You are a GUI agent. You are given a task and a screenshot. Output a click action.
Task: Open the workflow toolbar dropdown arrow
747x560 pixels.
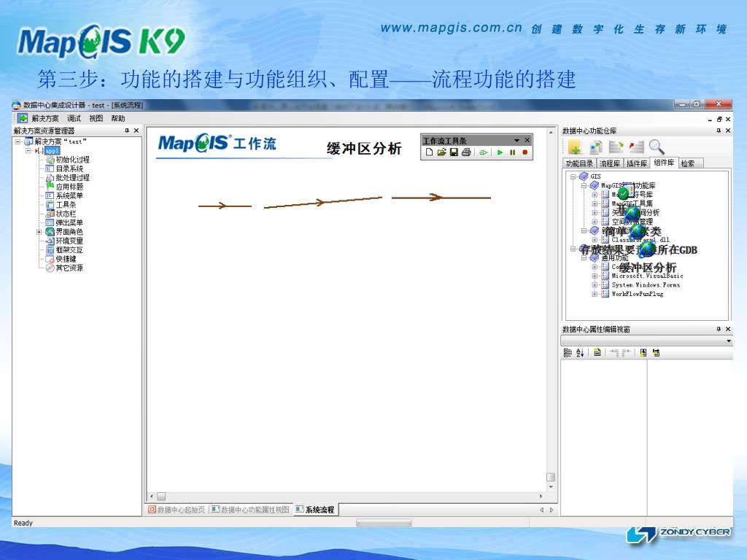(516, 141)
